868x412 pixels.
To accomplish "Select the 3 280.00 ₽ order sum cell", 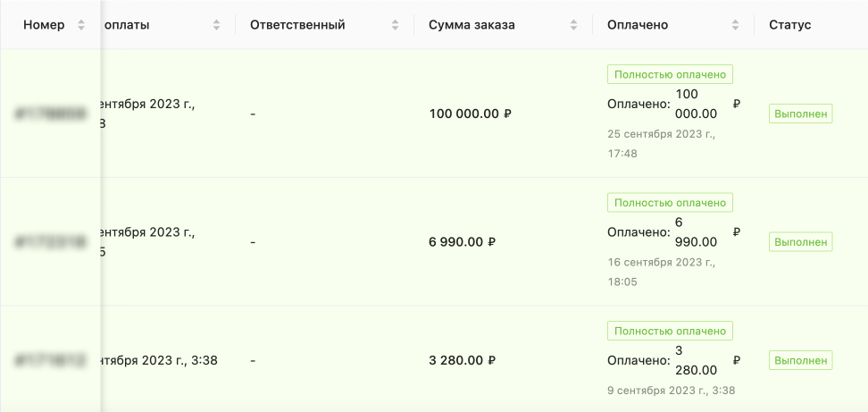I will pyautogui.click(x=462, y=361).
